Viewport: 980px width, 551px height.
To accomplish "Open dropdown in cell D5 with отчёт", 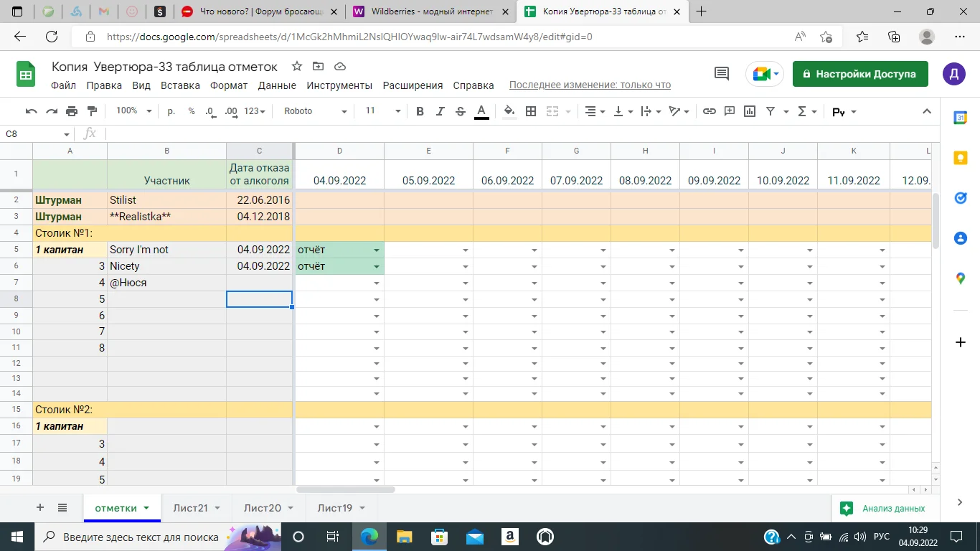I will pyautogui.click(x=376, y=250).
